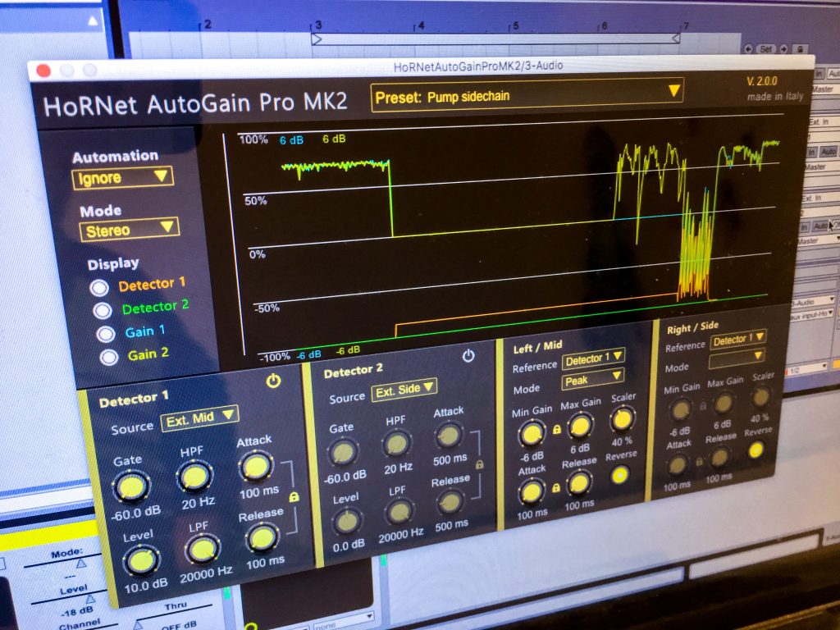The width and height of the screenshot is (840, 630).
Task: Open the Left/Mid Reference dropdown showing Detector 1
Action: [592, 356]
